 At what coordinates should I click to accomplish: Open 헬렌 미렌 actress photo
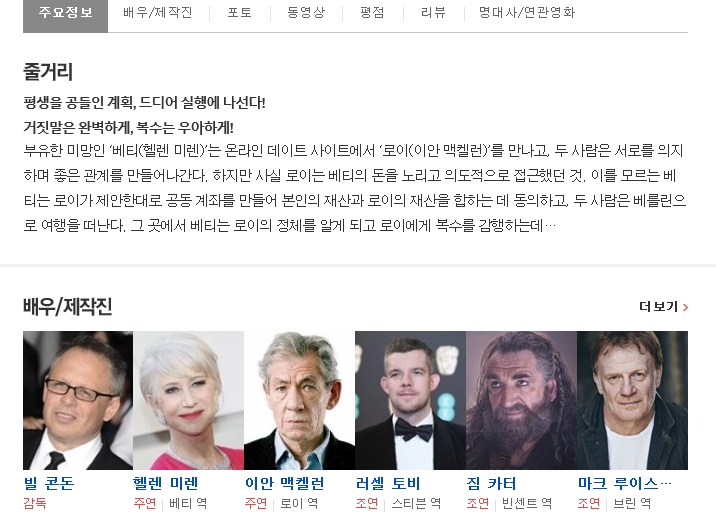(189, 400)
